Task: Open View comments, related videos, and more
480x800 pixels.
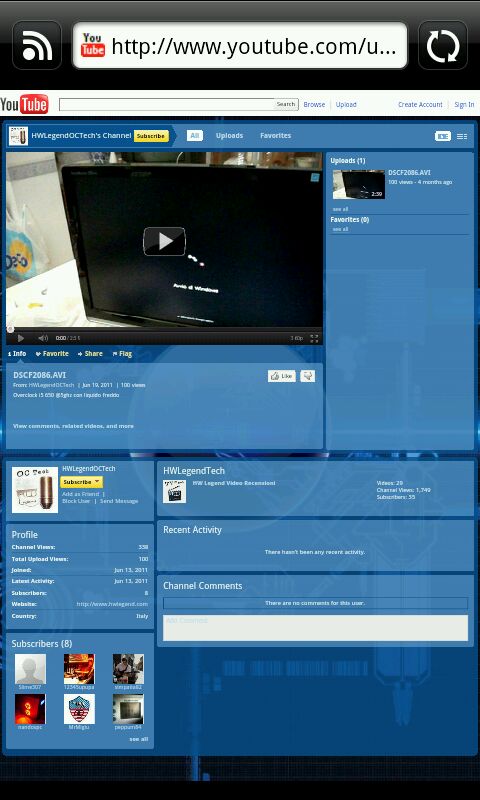Action: [73, 426]
